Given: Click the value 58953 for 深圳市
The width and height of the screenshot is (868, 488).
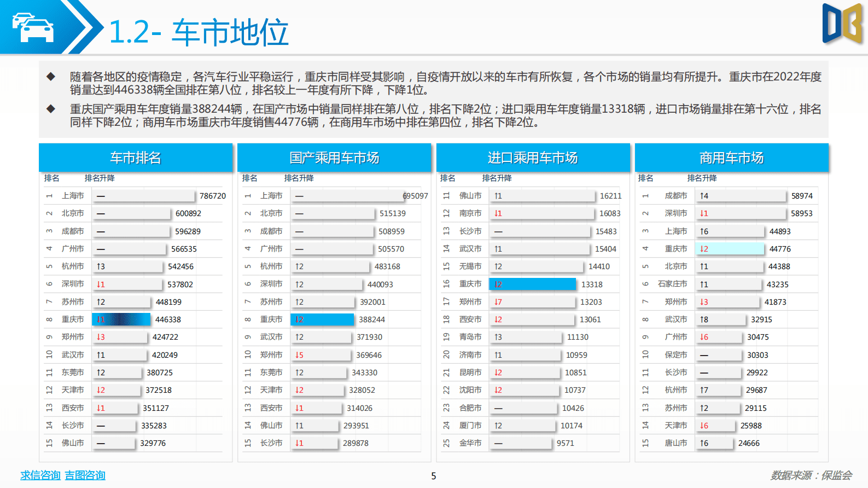Looking at the screenshot, I should pyautogui.click(x=802, y=213).
